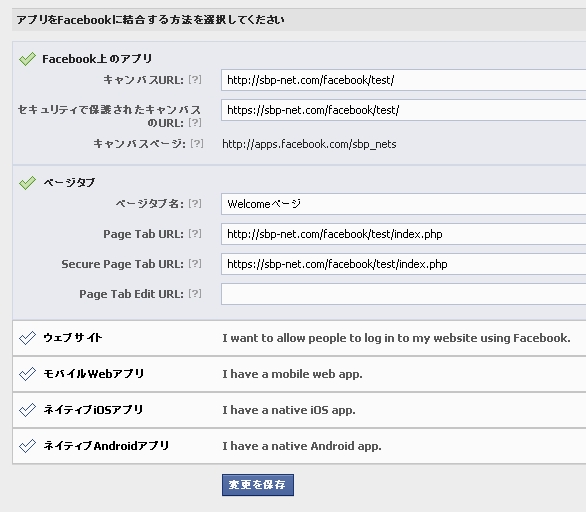This screenshot has height=512, width=586.
Task: Expand the ネイティブiOSアプリ section heading
Action: [93, 410]
